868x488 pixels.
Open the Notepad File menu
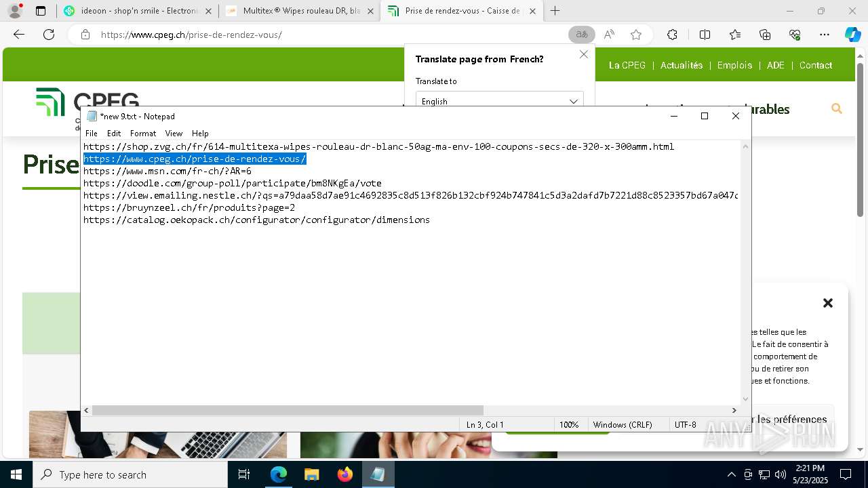tap(92, 134)
